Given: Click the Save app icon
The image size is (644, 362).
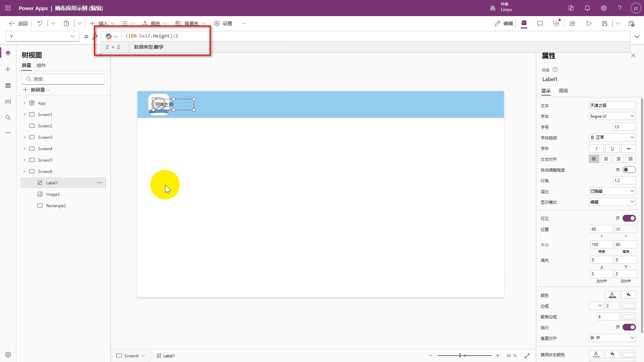Looking at the screenshot, I should pyautogui.click(x=604, y=23).
